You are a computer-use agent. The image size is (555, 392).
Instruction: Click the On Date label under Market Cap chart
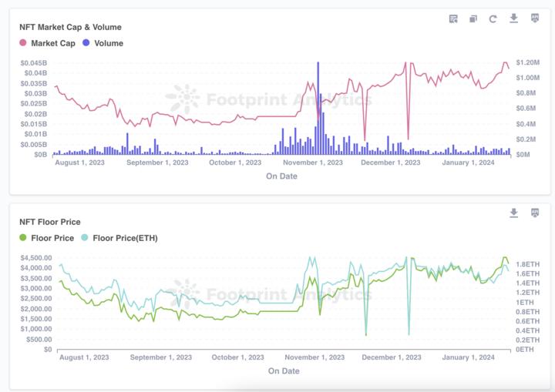coord(281,176)
